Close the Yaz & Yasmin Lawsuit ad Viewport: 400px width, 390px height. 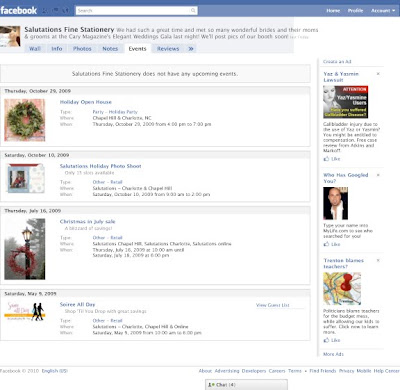378,74
